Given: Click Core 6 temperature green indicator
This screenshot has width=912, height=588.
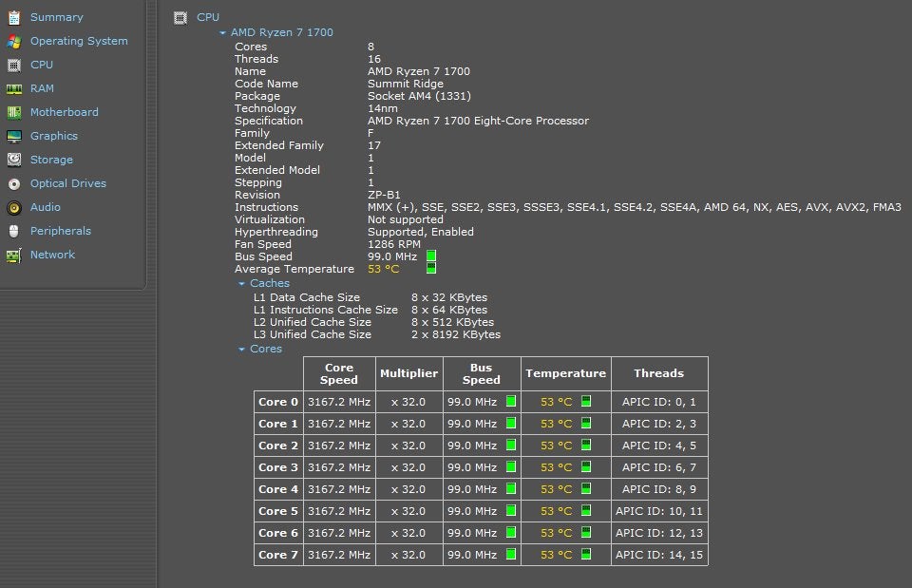Looking at the screenshot, I should pyautogui.click(x=586, y=532).
